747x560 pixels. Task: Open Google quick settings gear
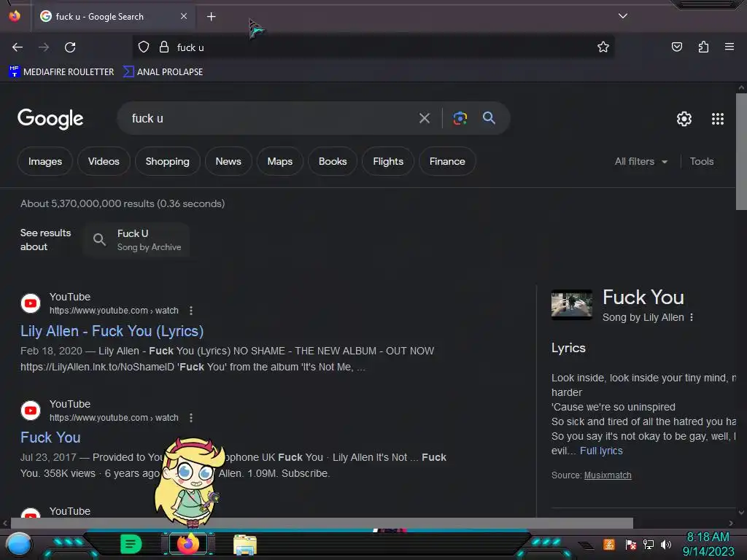pyautogui.click(x=684, y=119)
